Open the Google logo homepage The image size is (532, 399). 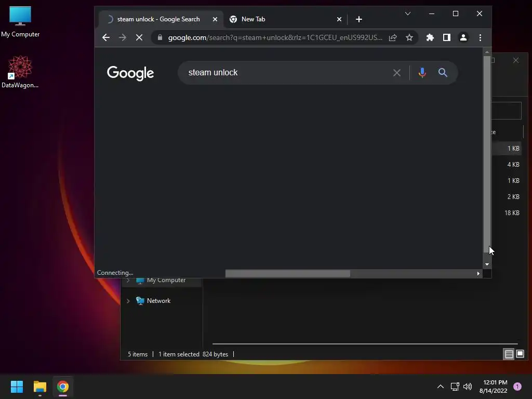pos(130,73)
